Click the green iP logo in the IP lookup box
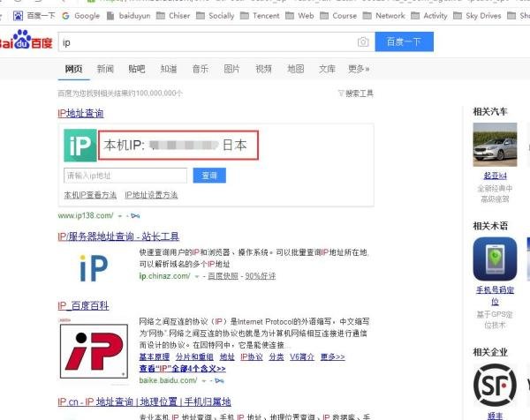The width and height of the screenshot is (530, 420). coord(80,146)
